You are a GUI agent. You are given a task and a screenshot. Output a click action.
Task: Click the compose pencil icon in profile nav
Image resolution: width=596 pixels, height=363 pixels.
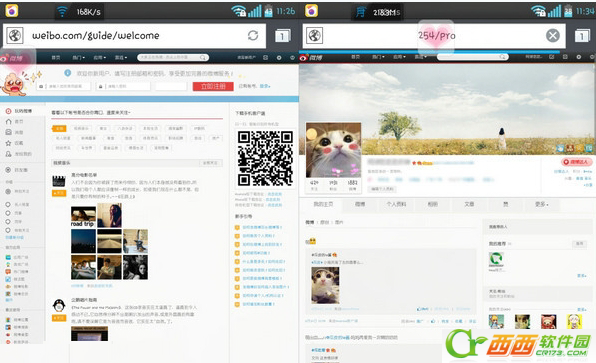552,57
